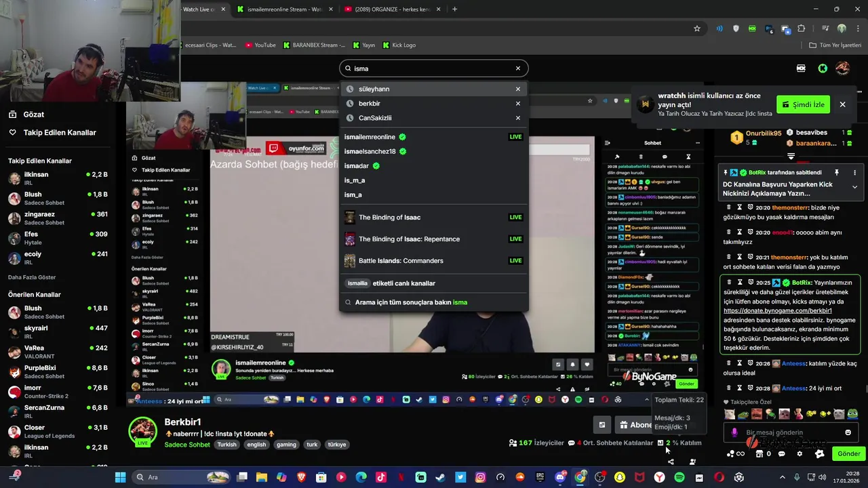Remove 'CanSakizlii' from recent searches

coord(517,118)
